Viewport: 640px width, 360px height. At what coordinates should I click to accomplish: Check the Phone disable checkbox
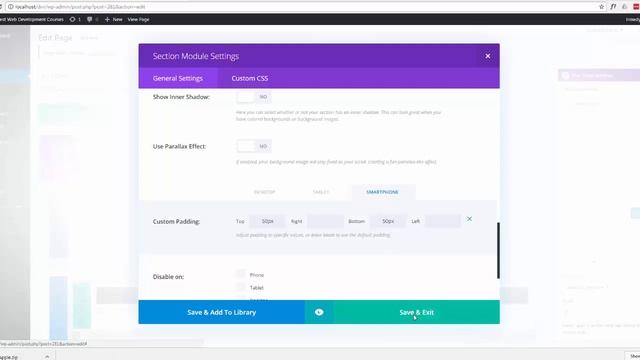240,273
